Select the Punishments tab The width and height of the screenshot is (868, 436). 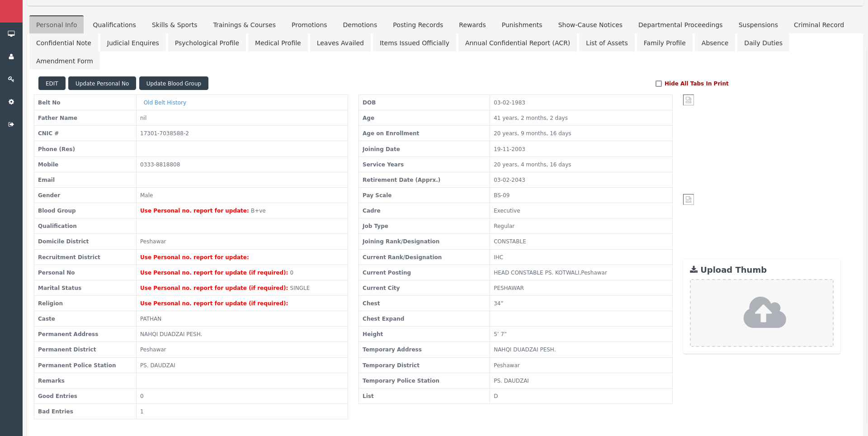(x=522, y=25)
